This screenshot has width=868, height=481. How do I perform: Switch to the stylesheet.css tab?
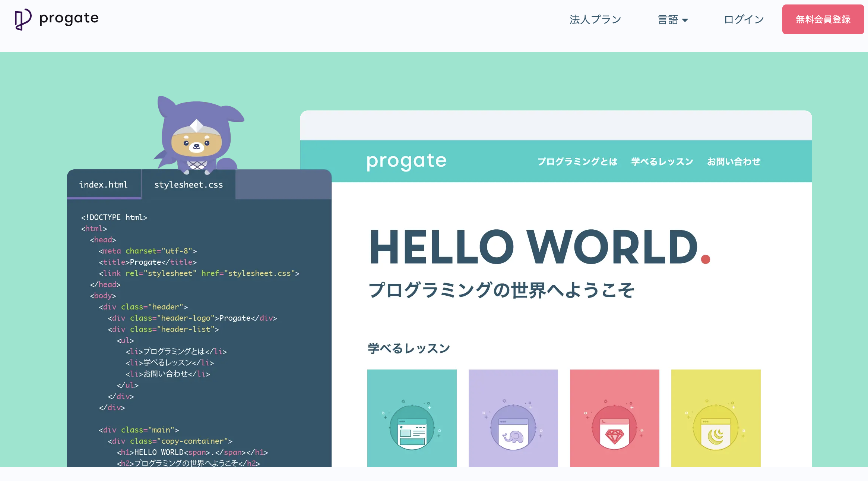pyautogui.click(x=189, y=185)
